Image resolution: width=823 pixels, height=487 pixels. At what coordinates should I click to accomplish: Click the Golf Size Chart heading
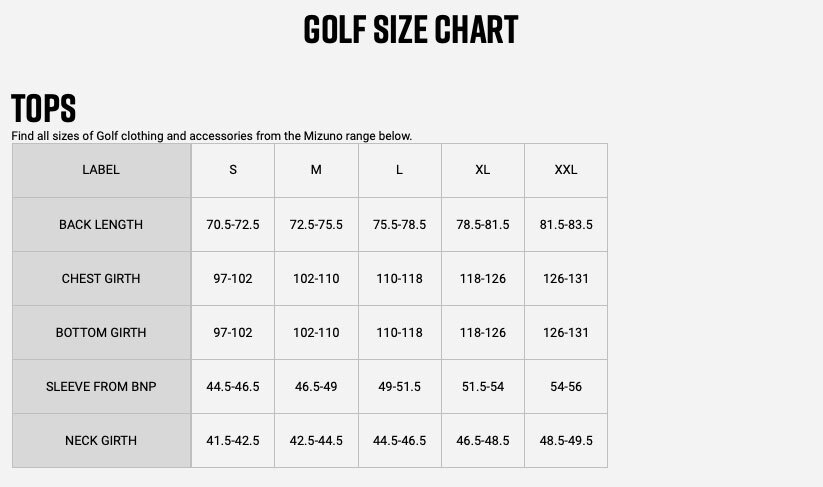click(x=411, y=30)
